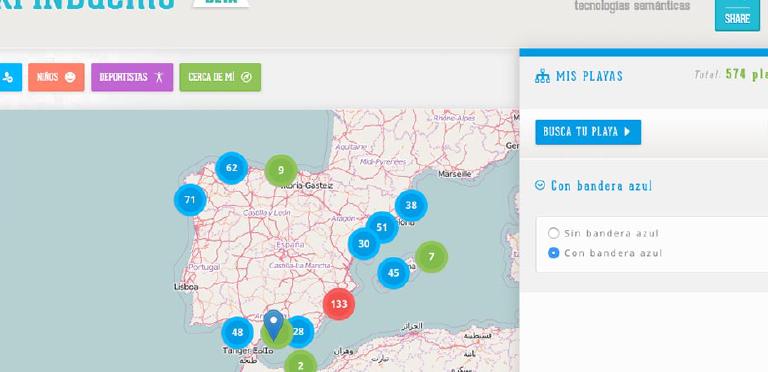Click the blue location pin marker
768x372 pixels.
pyautogui.click(x=273, y=325)
